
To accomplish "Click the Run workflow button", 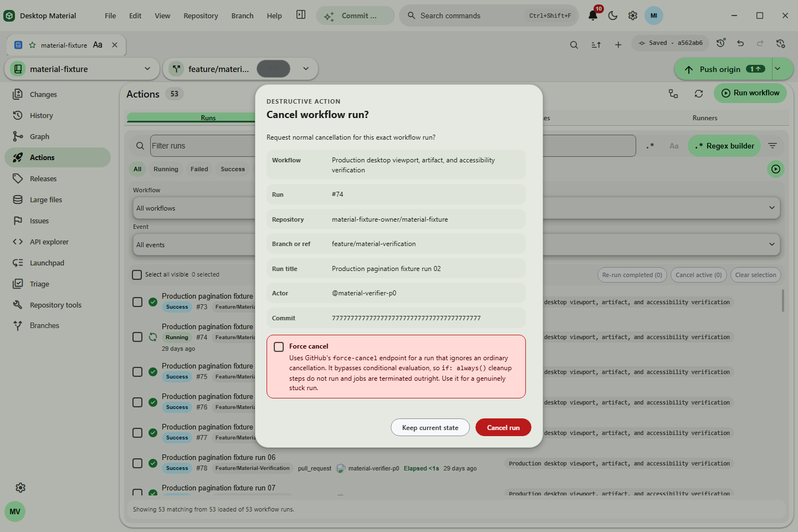I will click(750, 93).
